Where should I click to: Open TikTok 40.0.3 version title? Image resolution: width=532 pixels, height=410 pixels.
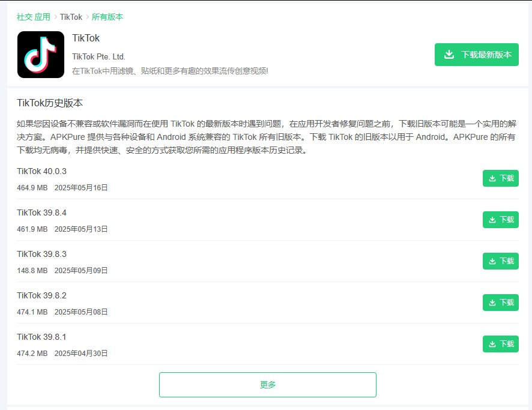pos(42,171)
